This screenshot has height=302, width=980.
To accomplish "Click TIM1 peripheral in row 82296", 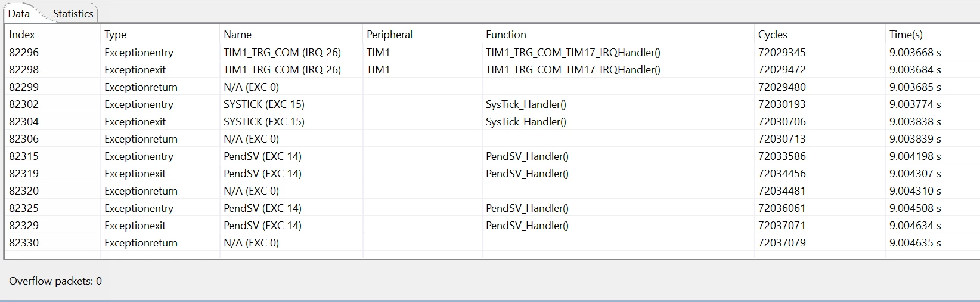I will 378,53.
